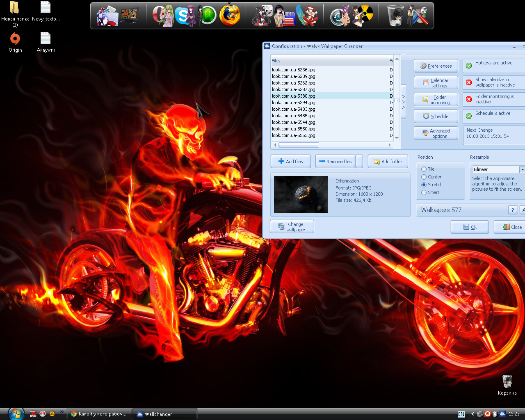
Task: Open Remove files dropdown arrow
Action: pos(359,162)
